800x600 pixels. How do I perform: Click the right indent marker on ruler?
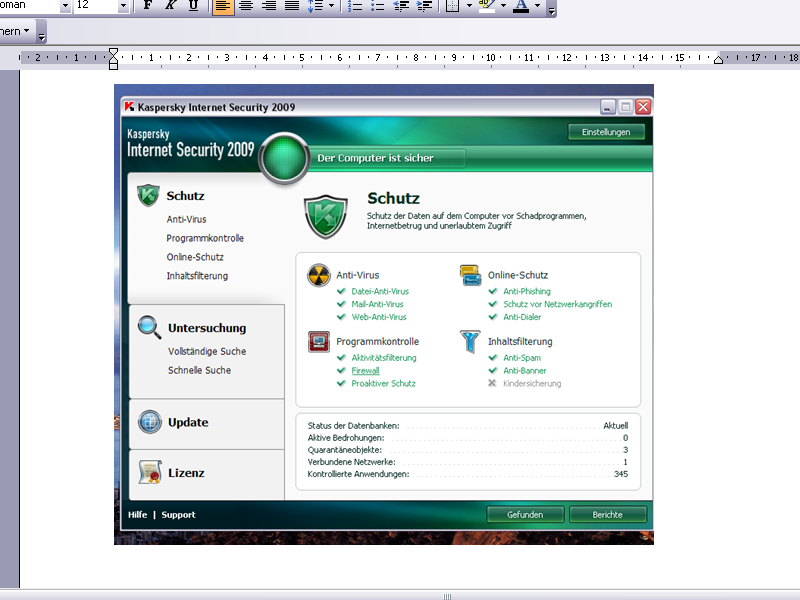718,60
